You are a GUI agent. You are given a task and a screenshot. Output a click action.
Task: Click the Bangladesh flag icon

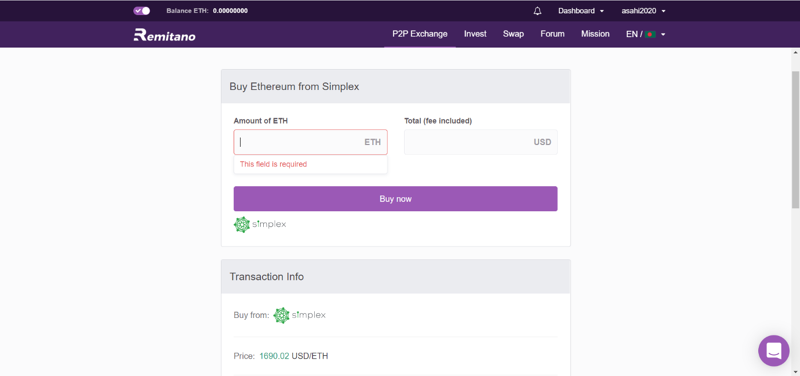[x=650, y=34]
